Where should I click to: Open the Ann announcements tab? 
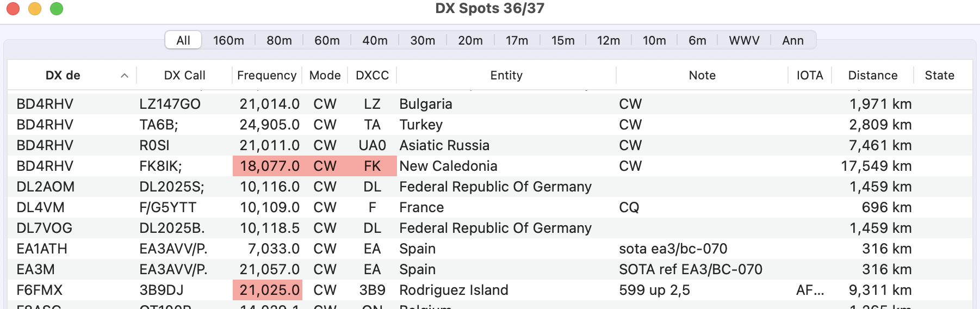click(792, 40)
